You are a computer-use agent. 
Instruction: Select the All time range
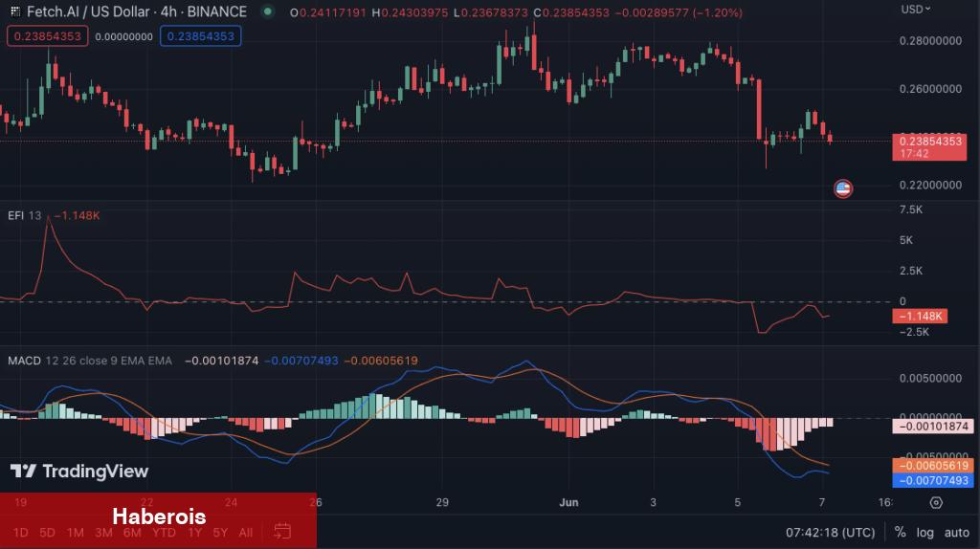(x=246, y=533)
